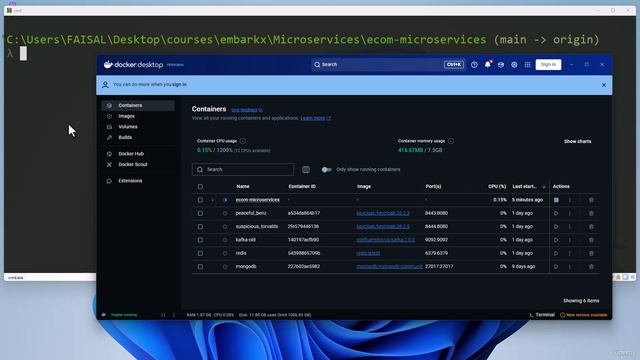The height and width of the screenshot is (360, 640).
Task: Click the Docker whale icon in status bar
Action: coord(104,315)
